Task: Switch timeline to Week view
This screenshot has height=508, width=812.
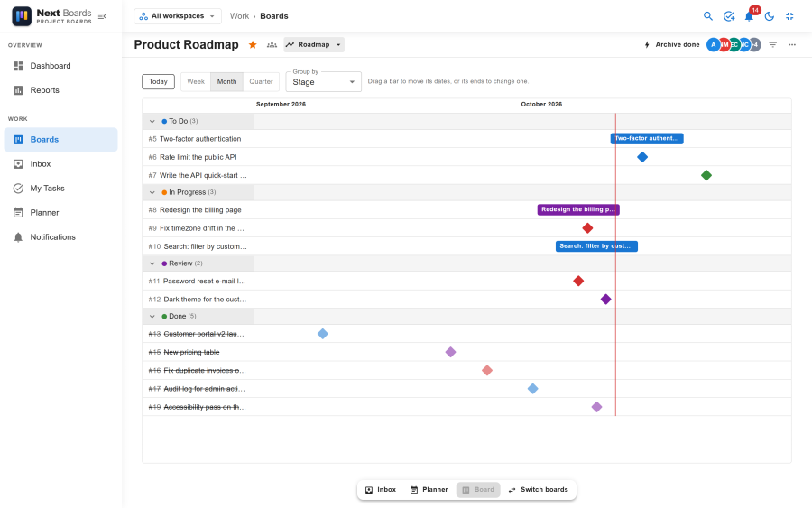Action: (196, 81)
